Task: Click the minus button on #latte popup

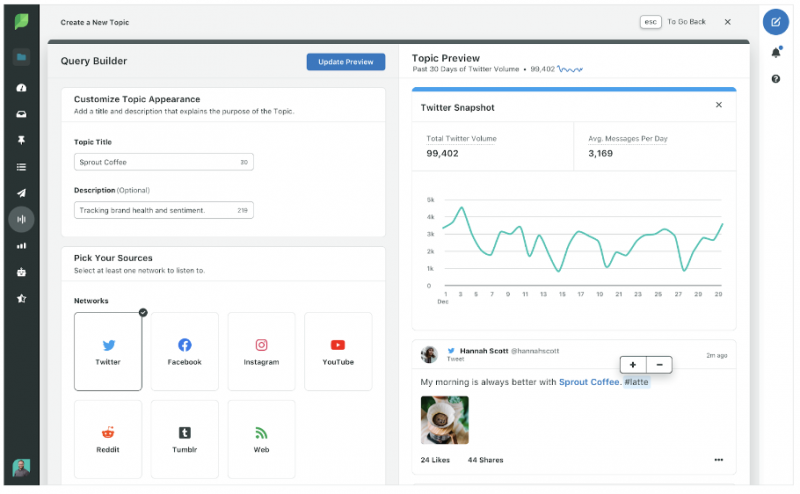Action: (659, 365)
